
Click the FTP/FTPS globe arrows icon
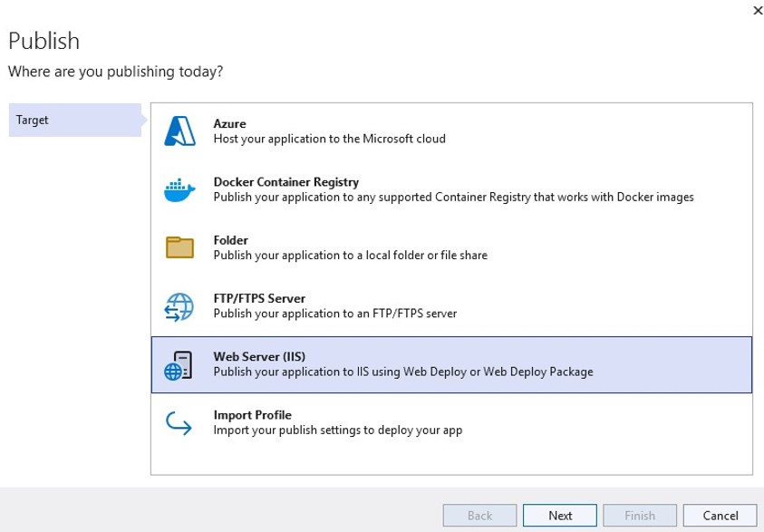click(179, 306)
